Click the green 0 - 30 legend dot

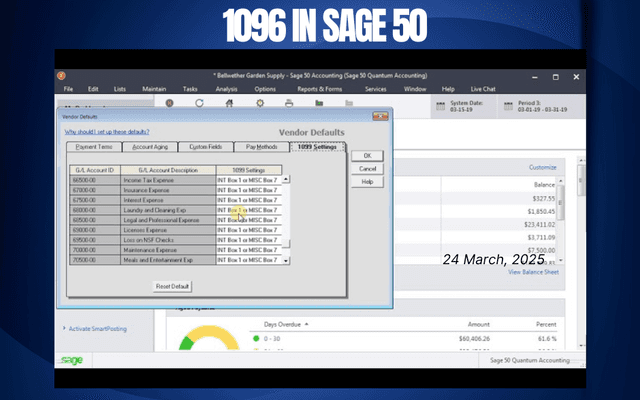(256, 338)
